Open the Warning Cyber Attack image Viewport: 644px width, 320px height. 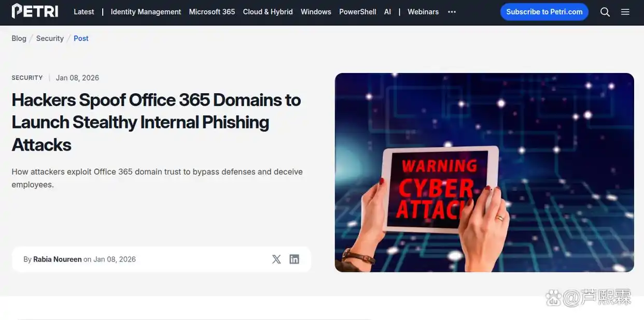tap(484, 172)
